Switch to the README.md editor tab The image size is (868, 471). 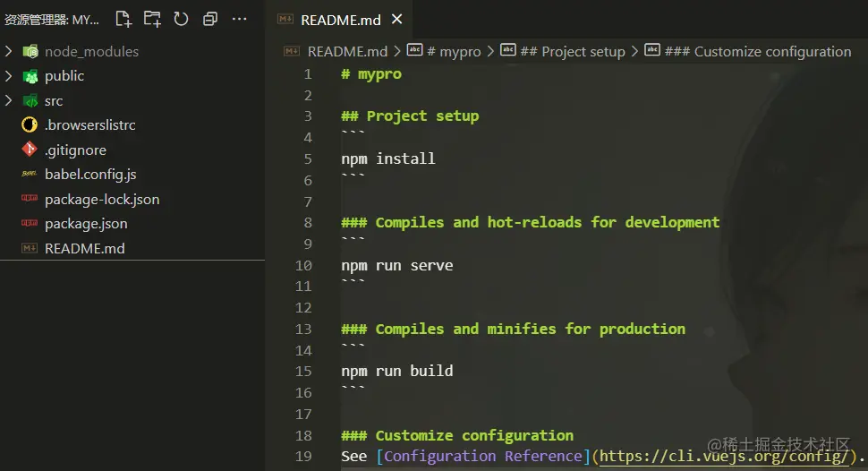click(340, 20)
